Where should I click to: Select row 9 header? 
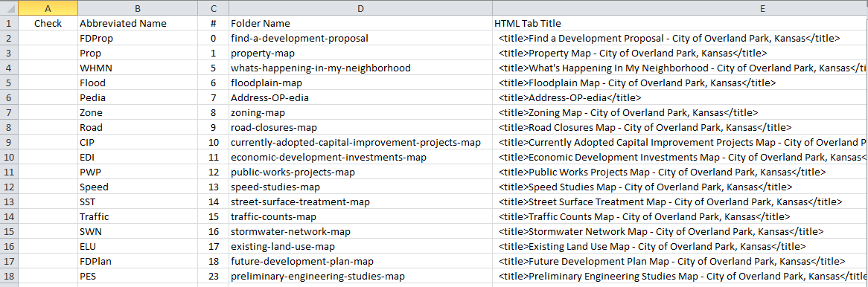(9, 143)
